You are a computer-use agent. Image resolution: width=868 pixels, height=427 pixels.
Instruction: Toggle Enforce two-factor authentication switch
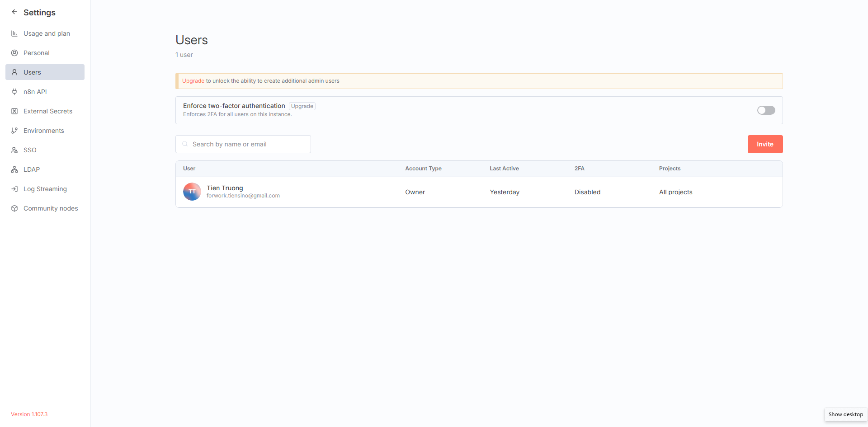pyautogui.click(x=766, y=110)
